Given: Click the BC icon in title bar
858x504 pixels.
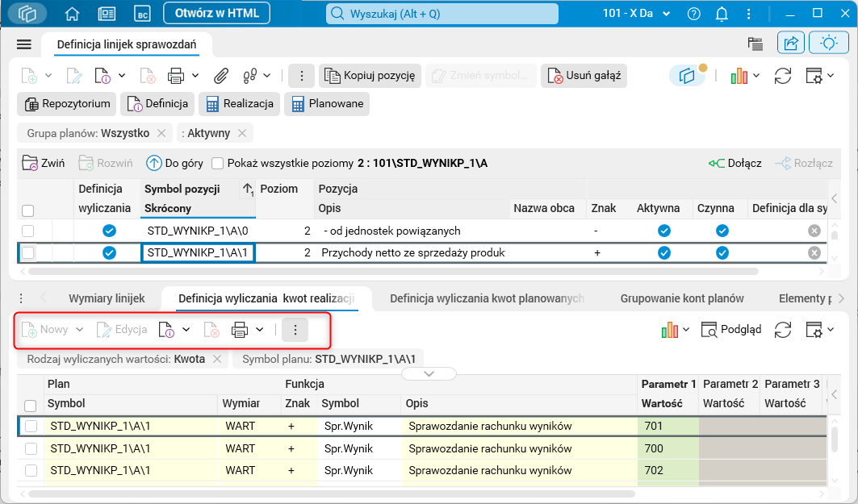Looking at the screenshot, I should click(x=142, y=14).
